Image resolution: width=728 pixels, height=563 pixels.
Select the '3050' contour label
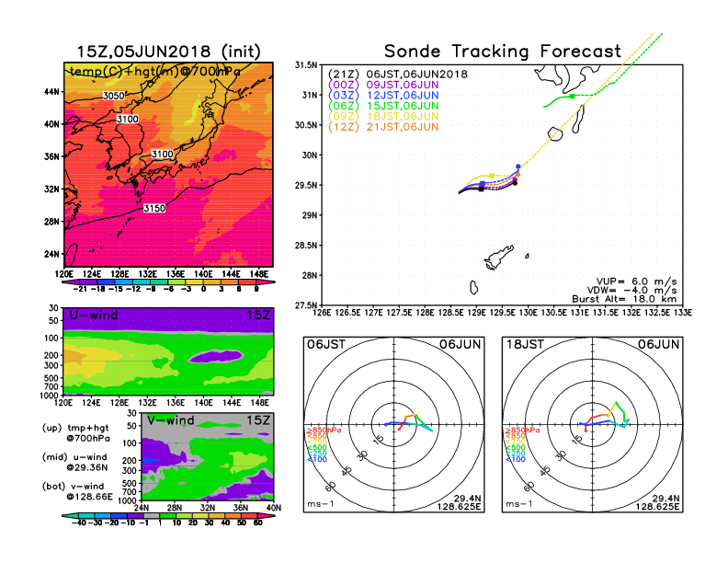114,96
